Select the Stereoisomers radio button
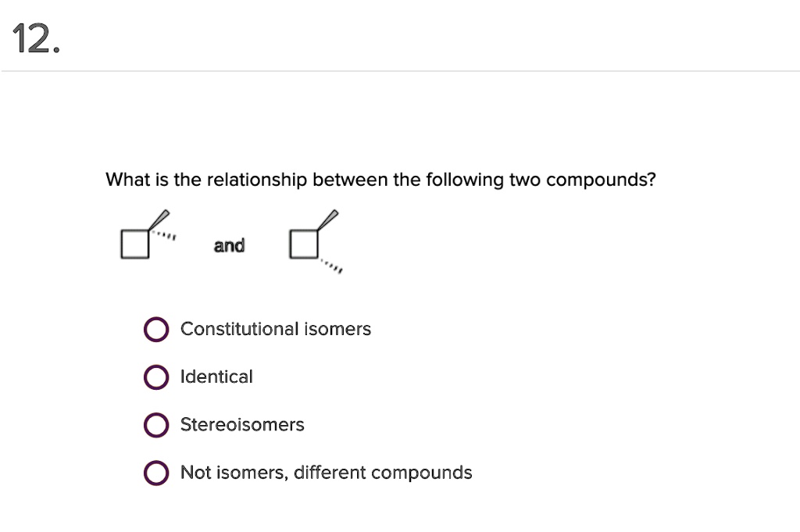The image size is (800, 532). coord(156,424)
